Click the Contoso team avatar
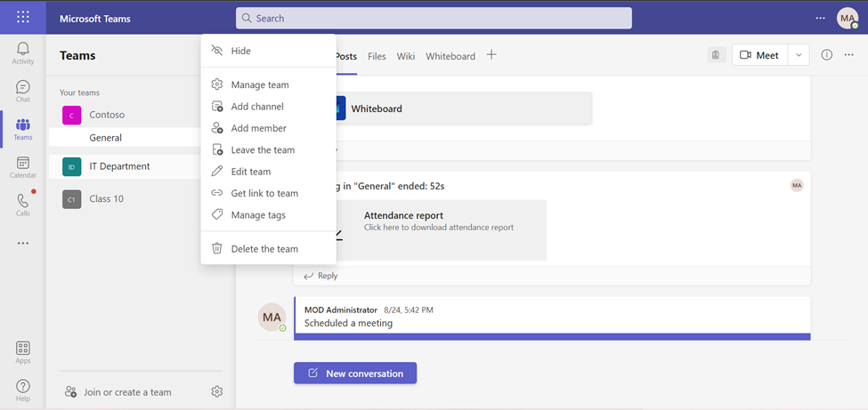The height and width of the screenshot is (410, 868). 71,115
